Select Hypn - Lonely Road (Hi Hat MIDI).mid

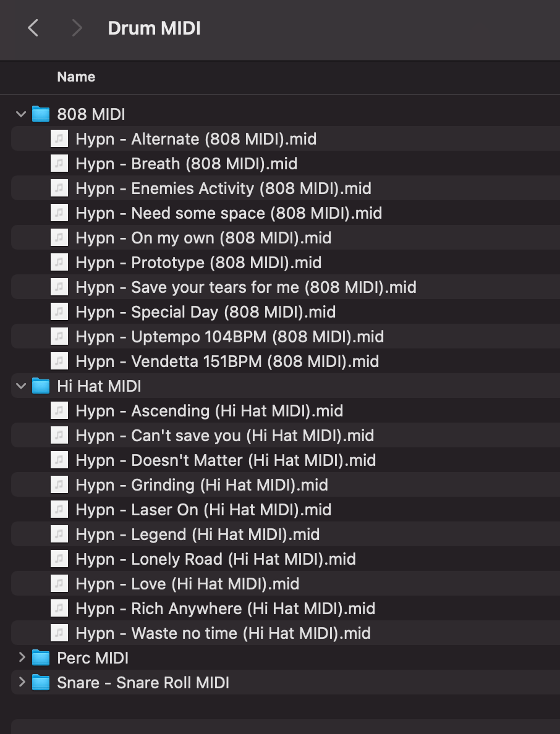pyautogui.click(x=215, y=559)
